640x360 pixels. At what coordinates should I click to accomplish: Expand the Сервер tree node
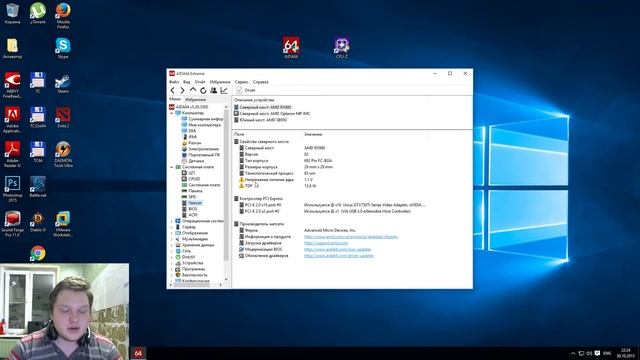click(x=172, y=227)
